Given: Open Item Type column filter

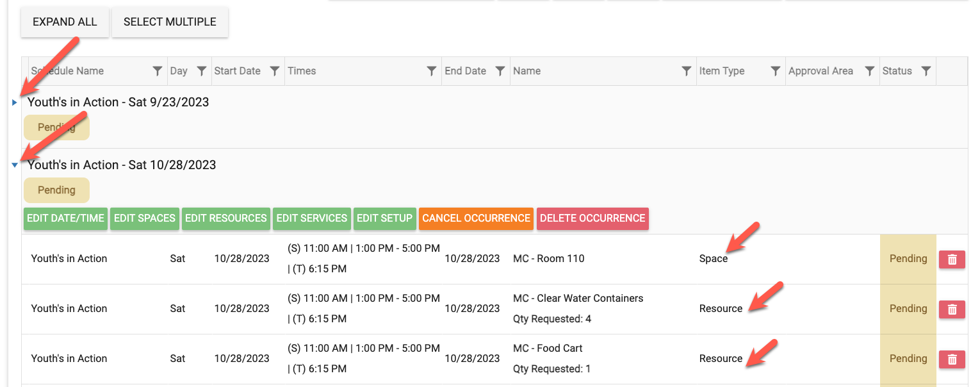Looking at the screenshot, I should click(x=775, y=71).
